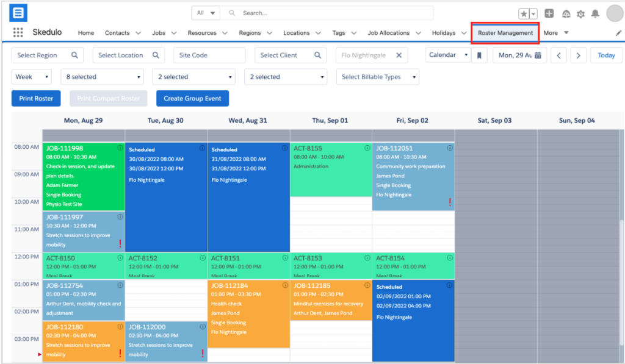
Task: Open the user profile avatar
Action: (x=615, y=13)
